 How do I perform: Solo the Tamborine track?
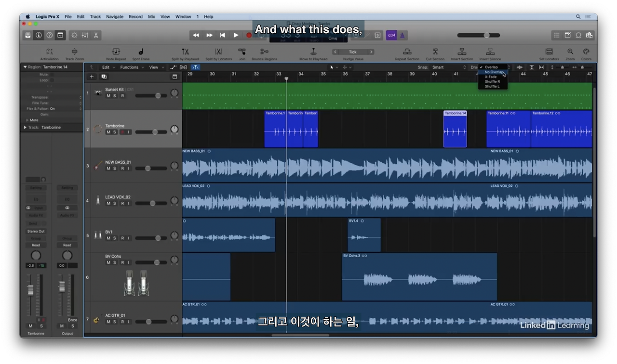(115, 132)
